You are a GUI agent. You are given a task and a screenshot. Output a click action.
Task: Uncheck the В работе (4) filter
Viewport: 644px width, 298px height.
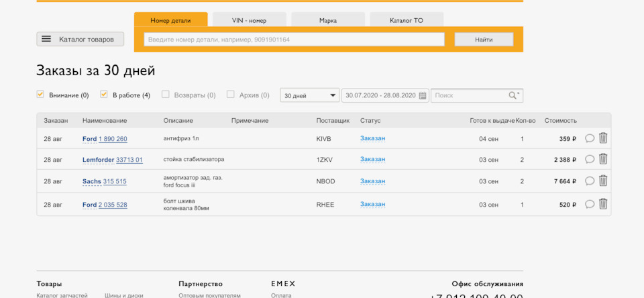click(x=104, y=95)
